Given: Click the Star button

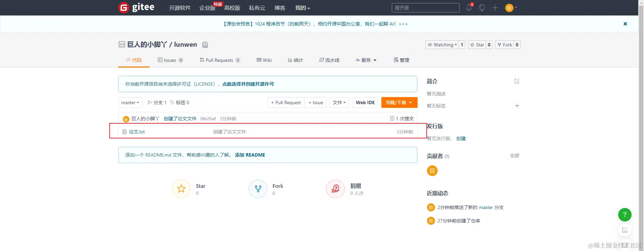Looking at the screenshot, I should [477, 45].
